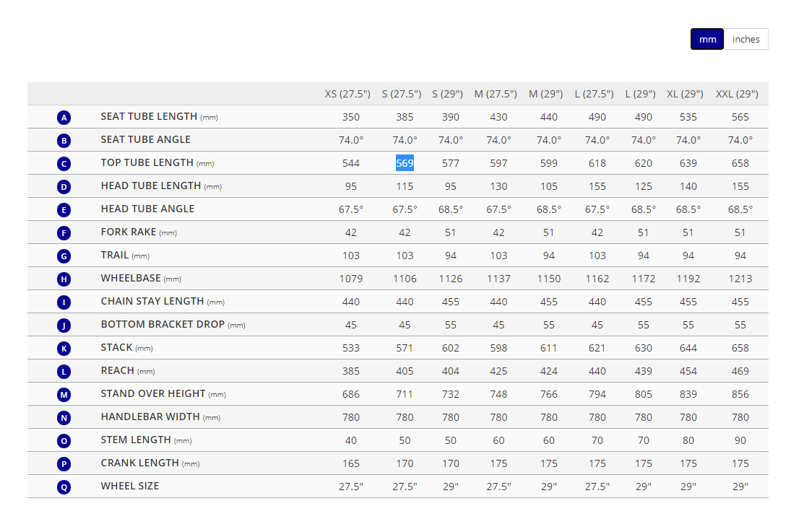Click the highlighted 569 top tube value
The image size is (791, 532).
click(x=405, y=163)
